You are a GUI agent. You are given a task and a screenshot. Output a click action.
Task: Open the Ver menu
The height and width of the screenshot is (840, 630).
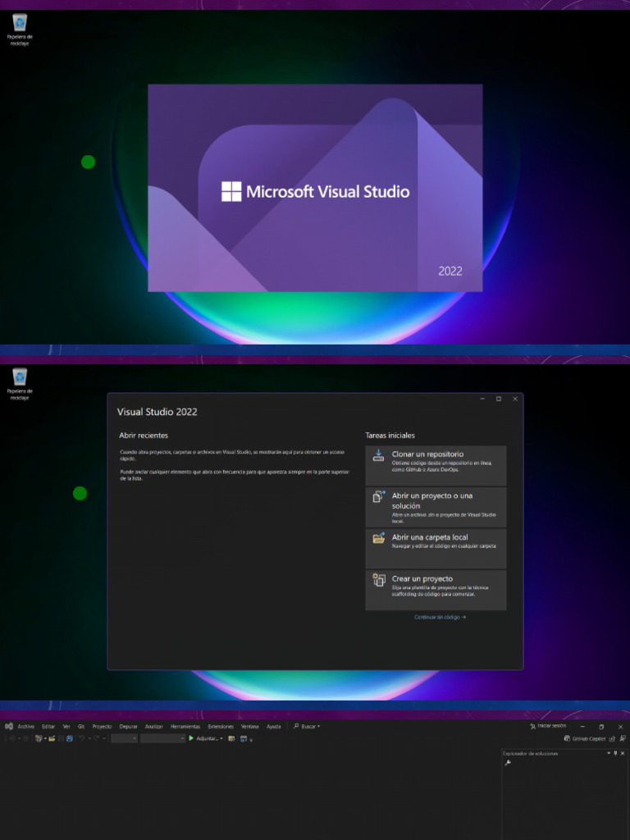(x=66, y=727)
